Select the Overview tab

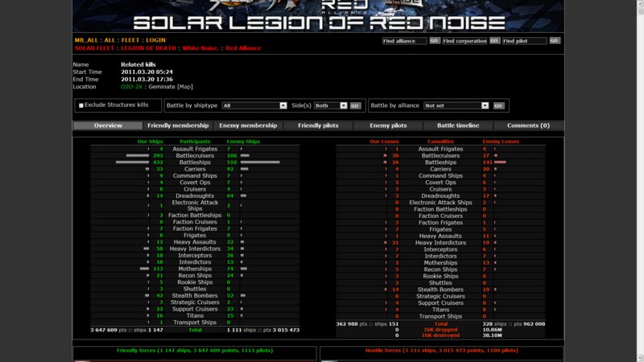pos(108,125)
